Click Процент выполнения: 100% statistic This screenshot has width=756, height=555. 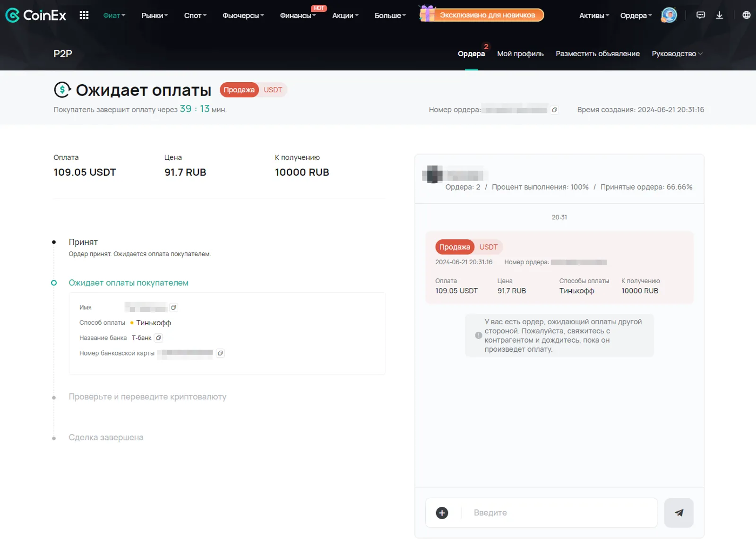point(540,187)
